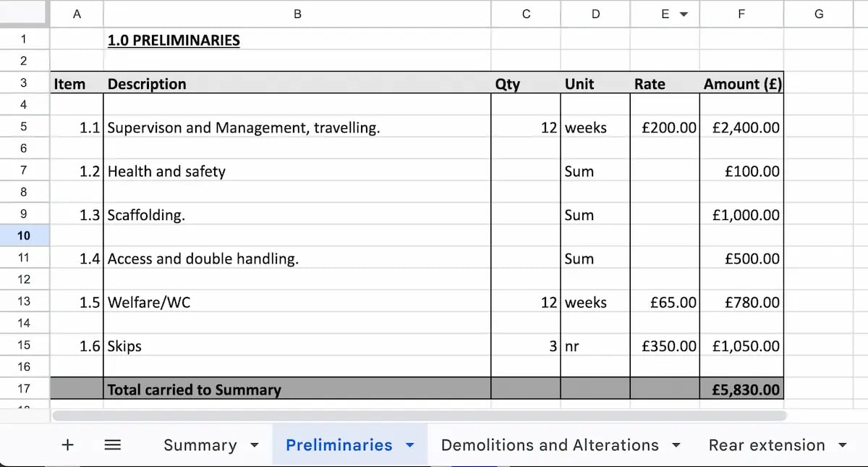Click the 1.0 PRELIMINARIES title cell

point(174,41)
